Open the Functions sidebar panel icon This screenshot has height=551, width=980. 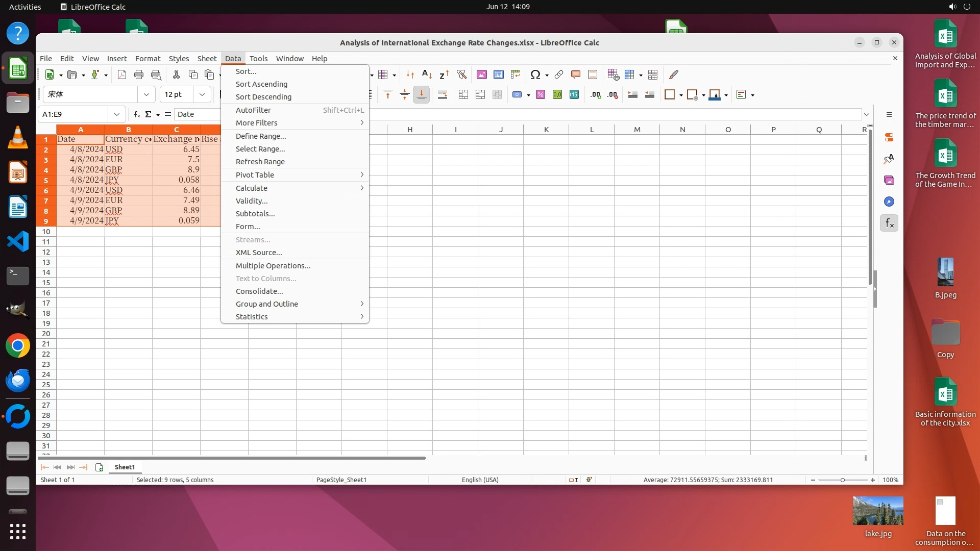[x=889, y=223]
